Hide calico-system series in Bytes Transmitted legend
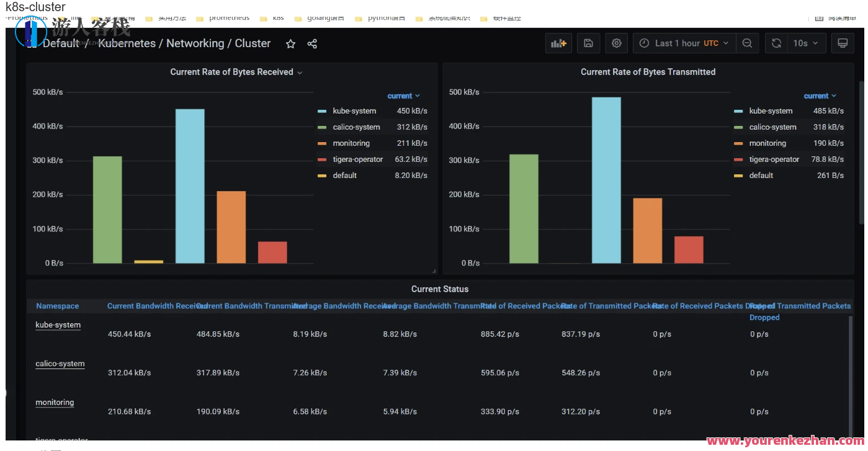Image resolution: width=868 pixels, height=451 pixels. click(x=772, y=127)
